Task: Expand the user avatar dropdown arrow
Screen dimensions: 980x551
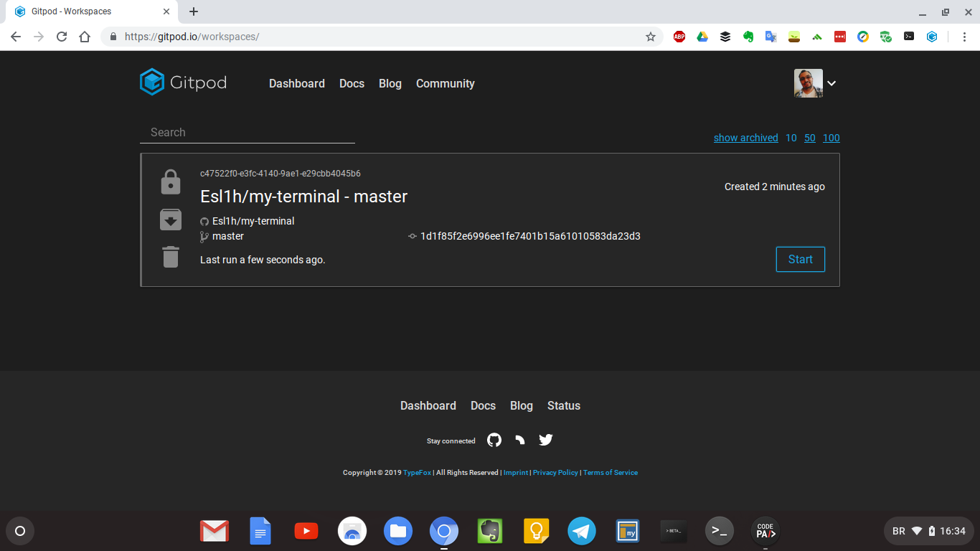Action: [x=831, y=83]
